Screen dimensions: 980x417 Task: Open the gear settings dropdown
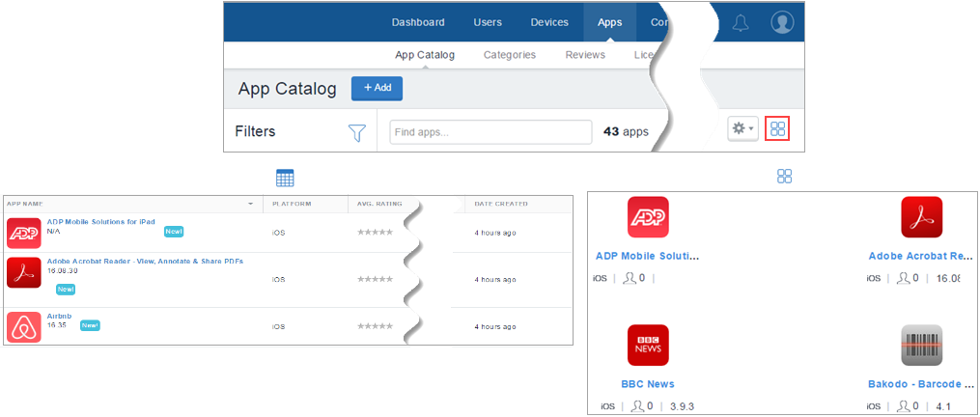click(x=742, y=129)
